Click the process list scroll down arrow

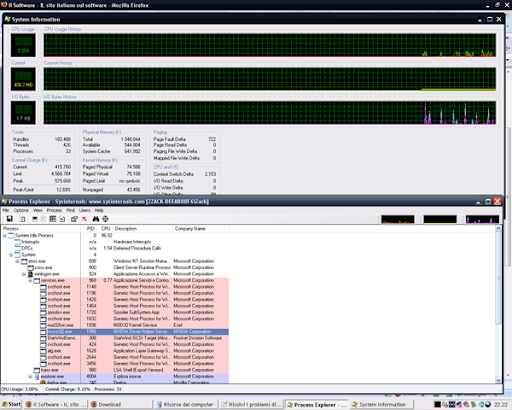click(x=498, y=380)
